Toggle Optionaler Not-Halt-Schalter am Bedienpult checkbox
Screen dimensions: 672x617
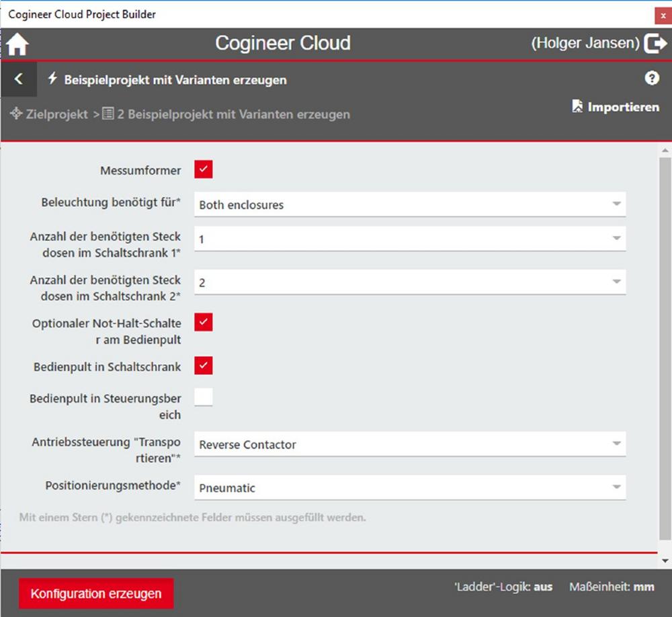point(204,322)
